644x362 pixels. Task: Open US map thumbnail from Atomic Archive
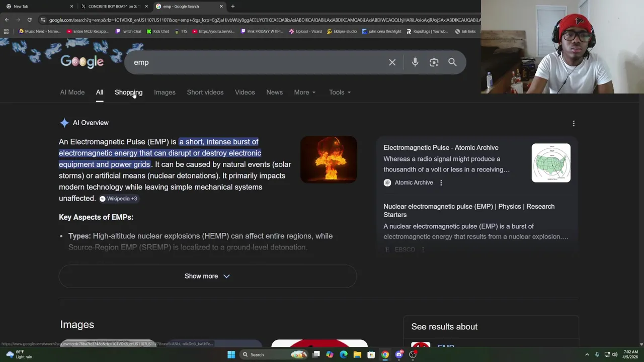tap(551, 163)
